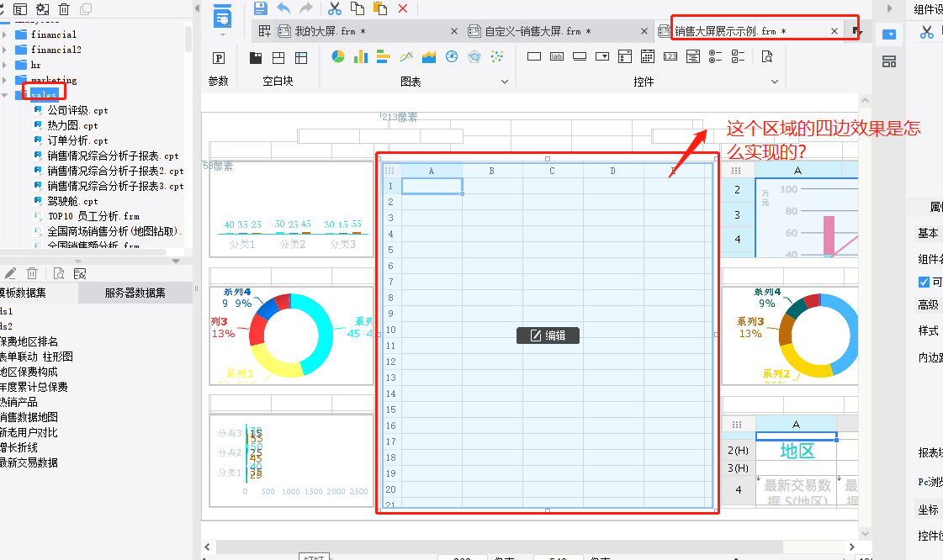Click the canvas horizontal scrollbar
Image resolution: width=943 pixels, height=560 pixels.
tap(499, 547)
